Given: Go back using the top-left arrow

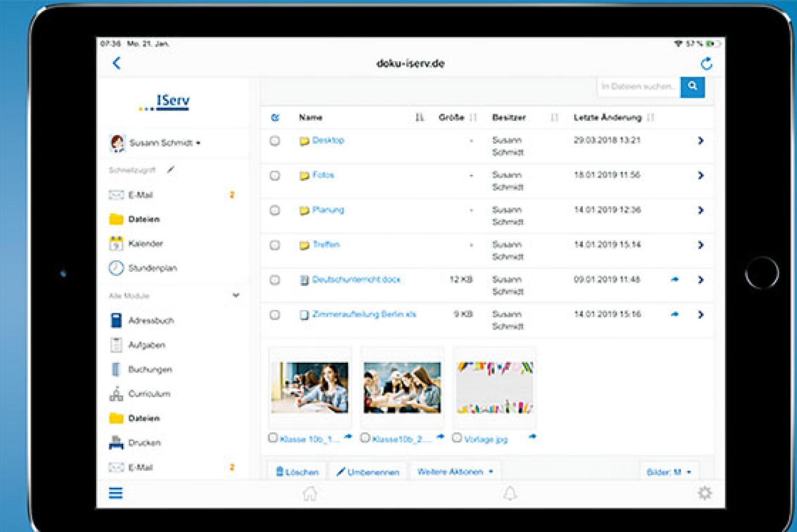Looking at the screenshot, I should [x=117, y=63].
